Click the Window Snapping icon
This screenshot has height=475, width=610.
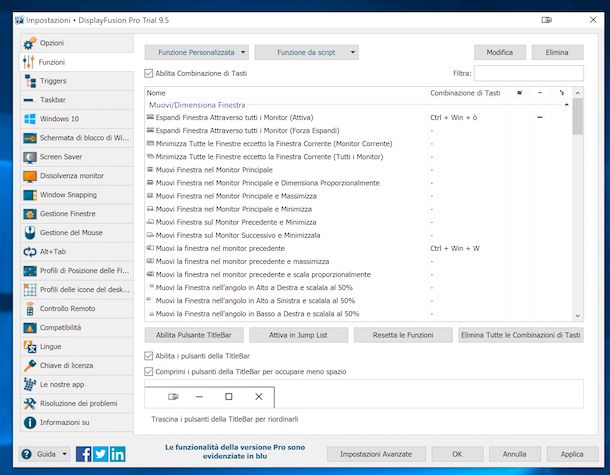click(x=30, y=195)
